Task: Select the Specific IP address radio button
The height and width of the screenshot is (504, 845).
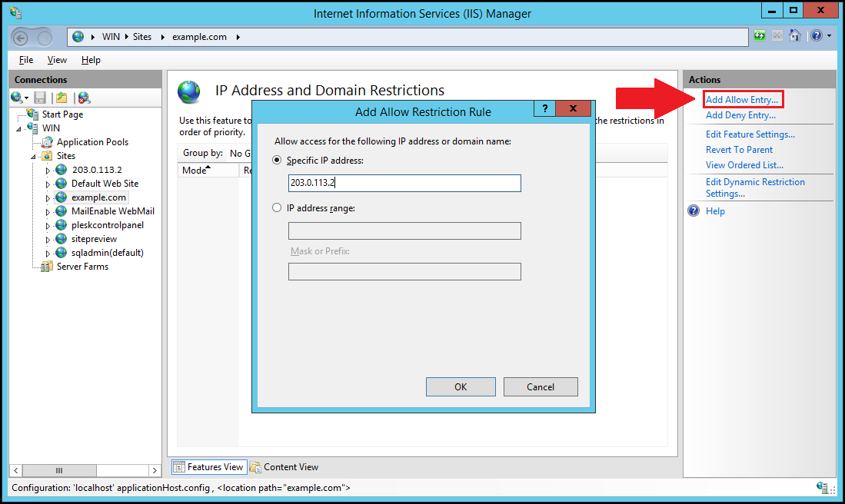Action: (277, 161)
